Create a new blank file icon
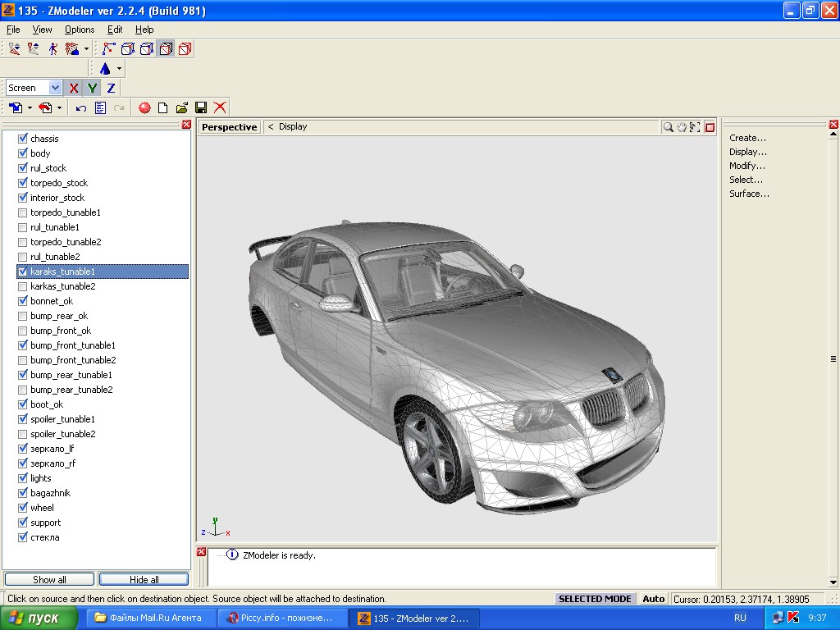This screenshot has height=630, width=840. pos(163,107)
